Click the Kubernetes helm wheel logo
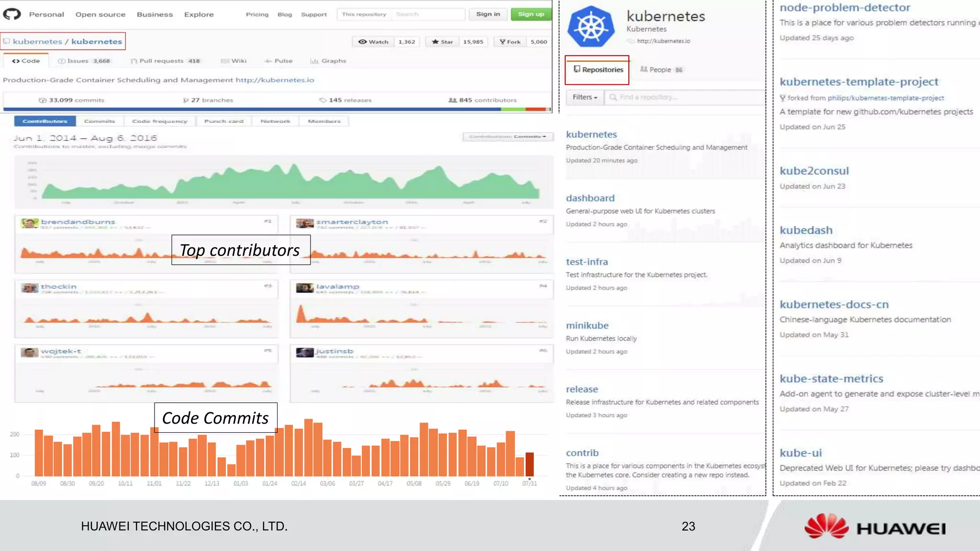This screenshot has height=551, width=980. click(x=591, y=27)
